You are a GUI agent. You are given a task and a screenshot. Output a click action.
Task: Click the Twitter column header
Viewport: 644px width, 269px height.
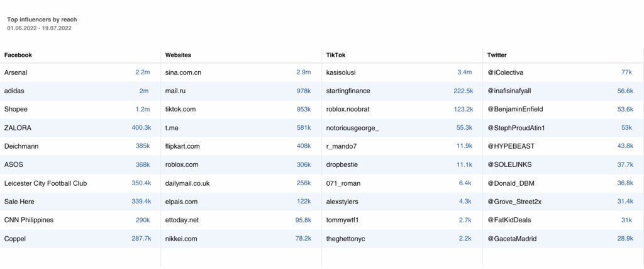[x=497, y=55]
